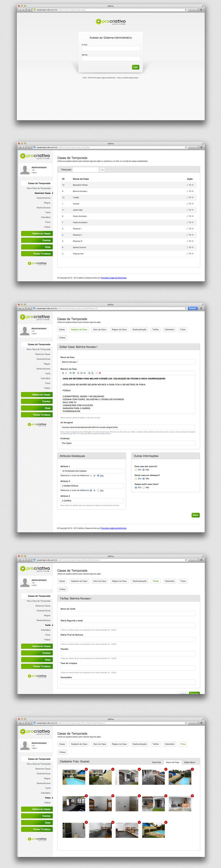
Task: Click the back arrow in the login window browser
Action: coord(20,10)
